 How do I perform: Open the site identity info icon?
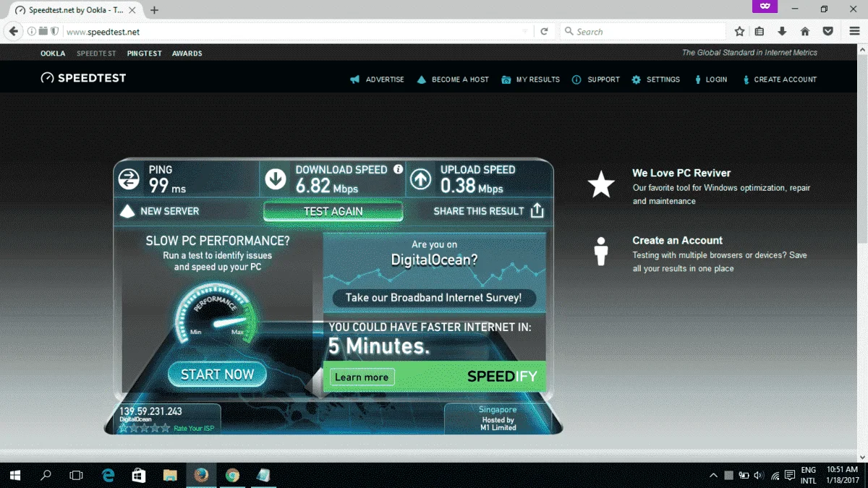tap(32, 32)
